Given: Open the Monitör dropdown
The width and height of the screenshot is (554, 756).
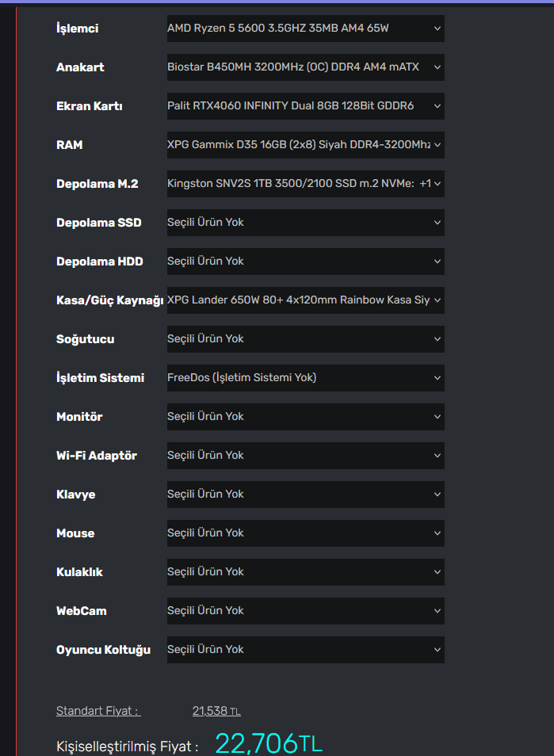Looking at the screenshot, I should point(306,417).
